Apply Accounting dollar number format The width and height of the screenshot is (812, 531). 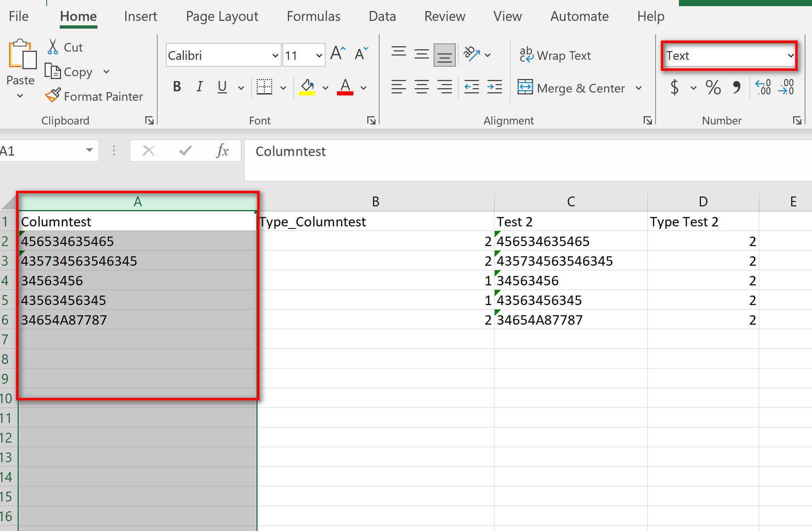pos(675,87)
